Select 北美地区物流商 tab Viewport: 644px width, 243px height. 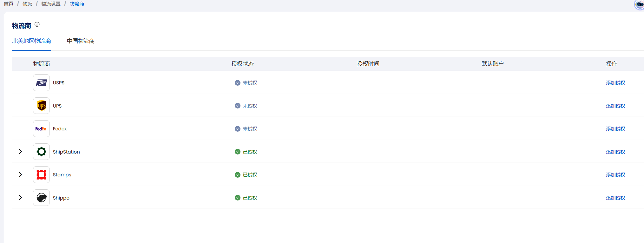[31, 41]
